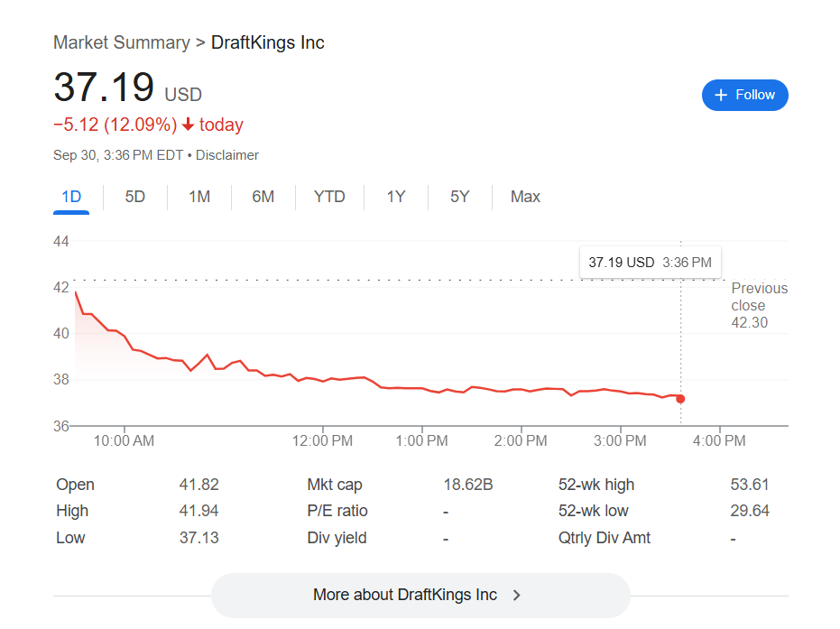Click the Open value 41.82
Viewport: 840px width, 629px height.
(x=198, y=485)
